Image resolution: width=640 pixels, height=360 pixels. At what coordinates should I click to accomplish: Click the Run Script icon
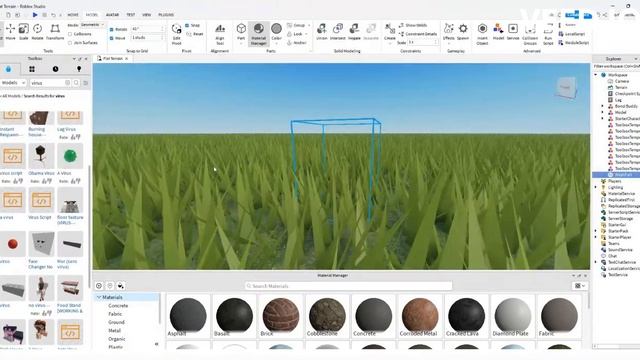548,34
